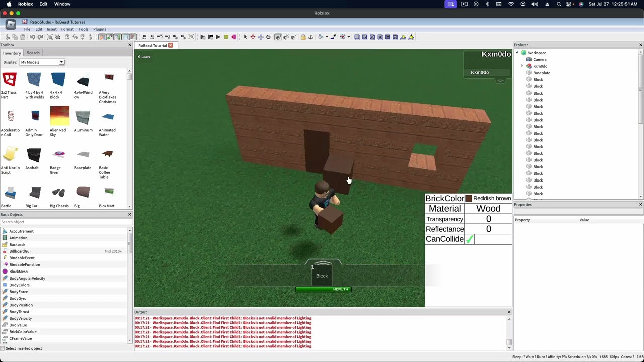The width and height of the screenshot is (644, 362).
Task: Toggle the CanCollide green checkmark
Action: click(x=469, y=239)
